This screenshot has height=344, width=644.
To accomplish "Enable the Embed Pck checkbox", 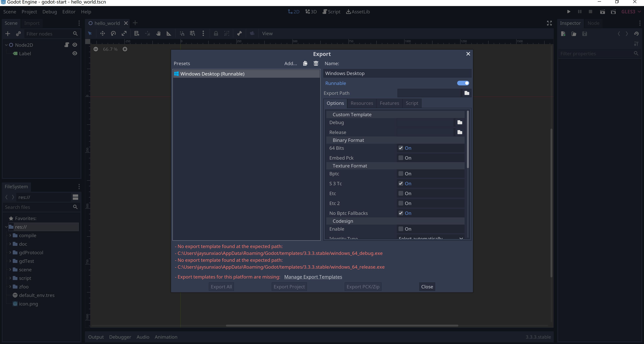I will [401, 158].
